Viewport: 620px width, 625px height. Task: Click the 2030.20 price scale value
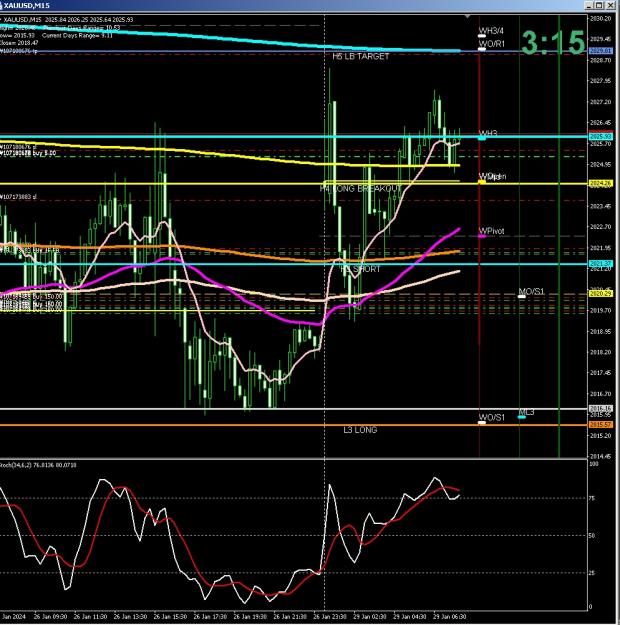tap(600, 19)
